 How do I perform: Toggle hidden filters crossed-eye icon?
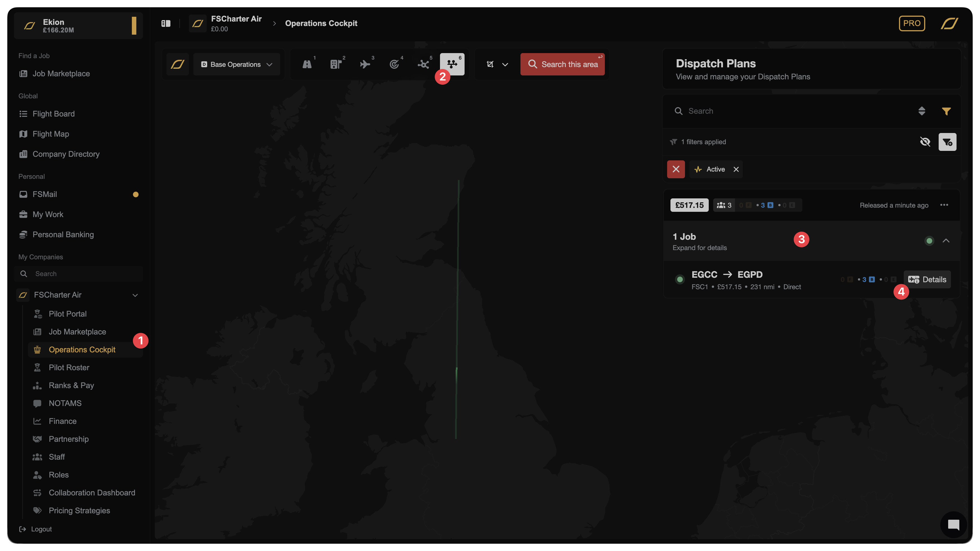925,142
